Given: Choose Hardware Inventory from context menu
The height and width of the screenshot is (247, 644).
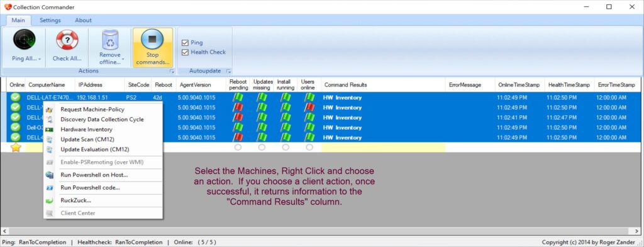Looking at the screenshot, I should (86, 129).
